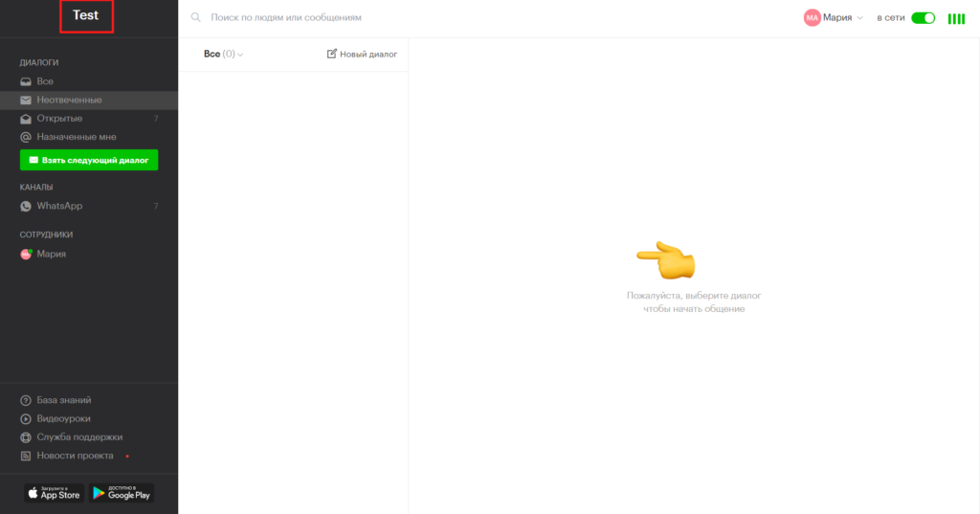
Task: Click the Google Play download badge
Action: 122,493
